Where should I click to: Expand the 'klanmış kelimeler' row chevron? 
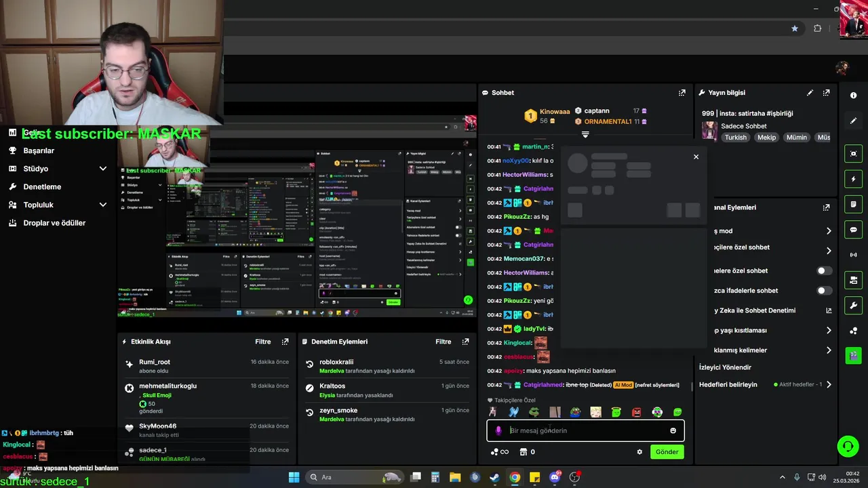pos(829,350)
